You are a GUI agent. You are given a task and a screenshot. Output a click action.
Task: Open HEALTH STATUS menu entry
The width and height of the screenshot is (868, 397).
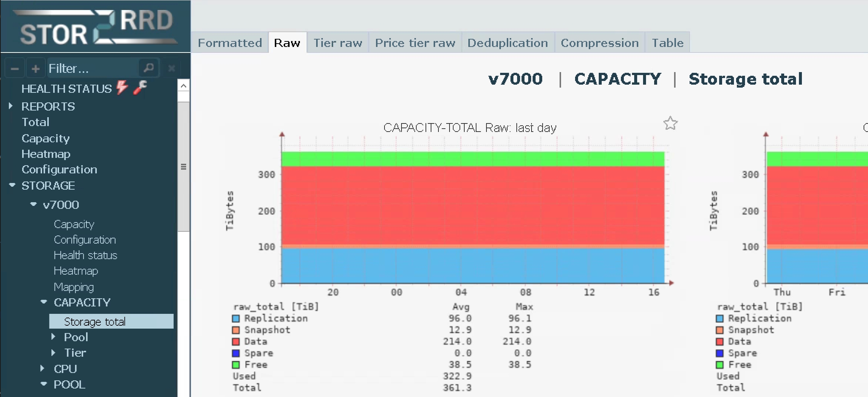click(66, 89)
